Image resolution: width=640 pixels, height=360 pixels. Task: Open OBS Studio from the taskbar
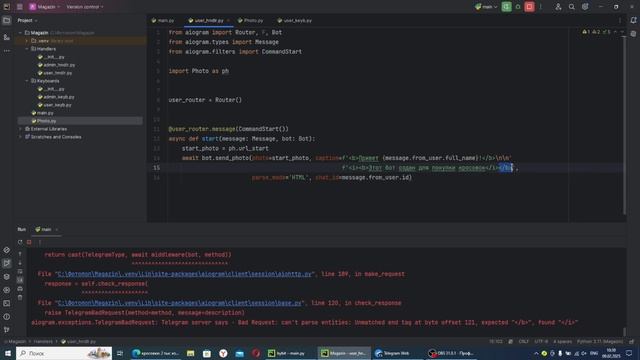tap(451, 353)
